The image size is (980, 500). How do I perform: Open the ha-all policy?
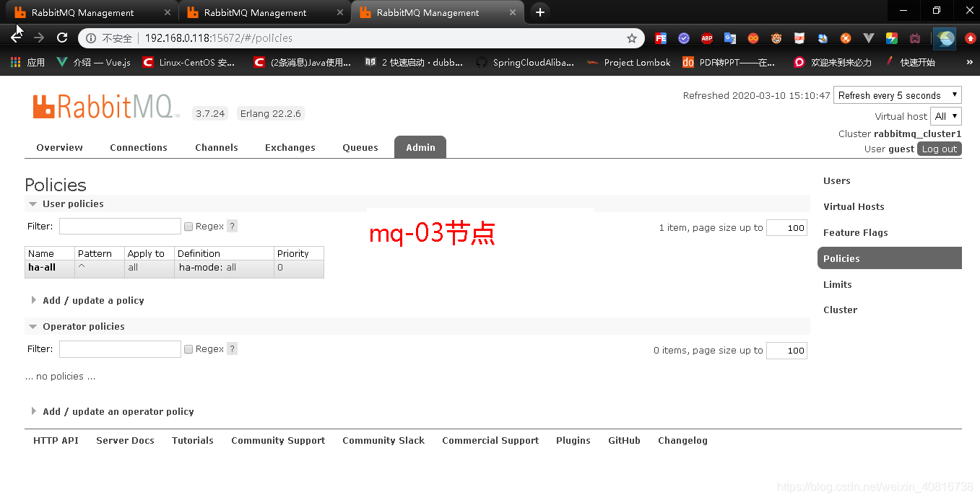pyautogui.click(x=42, y=267)
